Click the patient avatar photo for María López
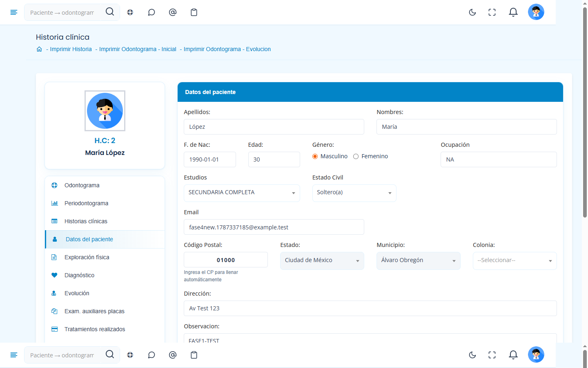The image size is (588, 368). pos(105,111)
